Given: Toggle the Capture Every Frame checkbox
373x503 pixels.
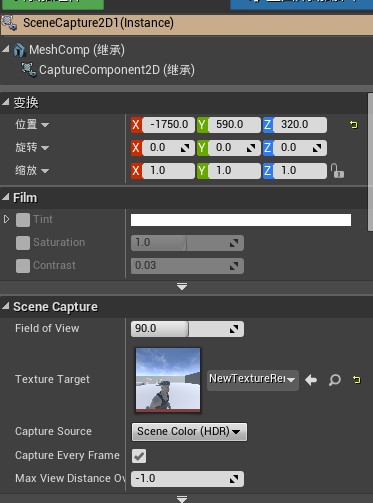Looking at the screenshot, I should [x=139, y=456].
